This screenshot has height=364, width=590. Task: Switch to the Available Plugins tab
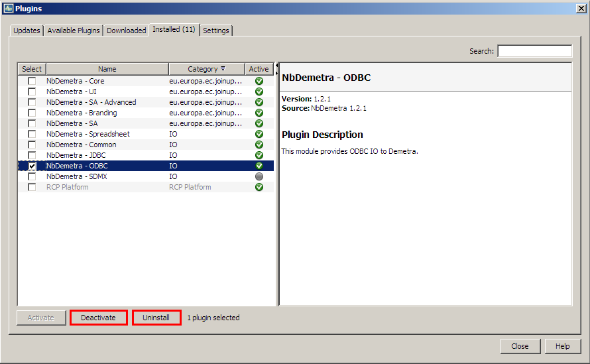tap(74, 30)
